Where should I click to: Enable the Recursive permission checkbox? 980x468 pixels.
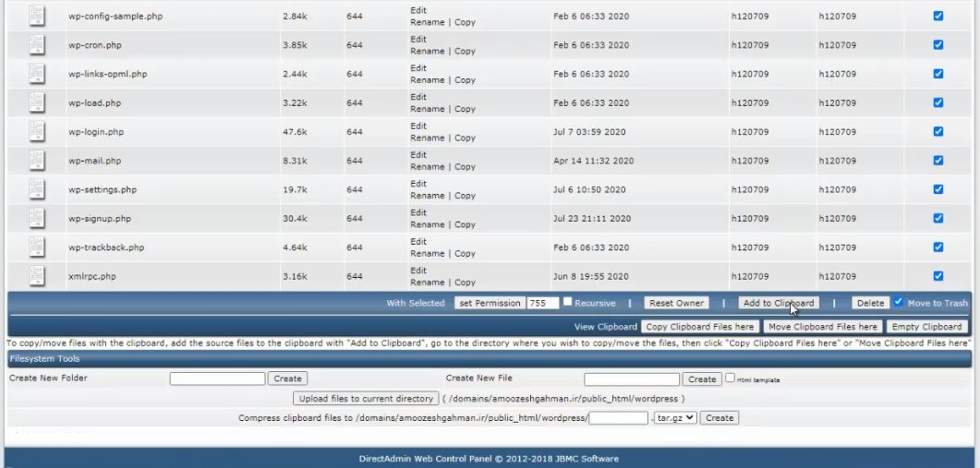pos(567,302)
